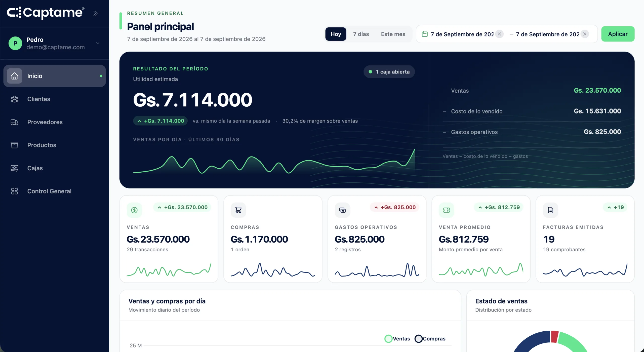
Task: Edit the start date field
Action: [462, 34]
